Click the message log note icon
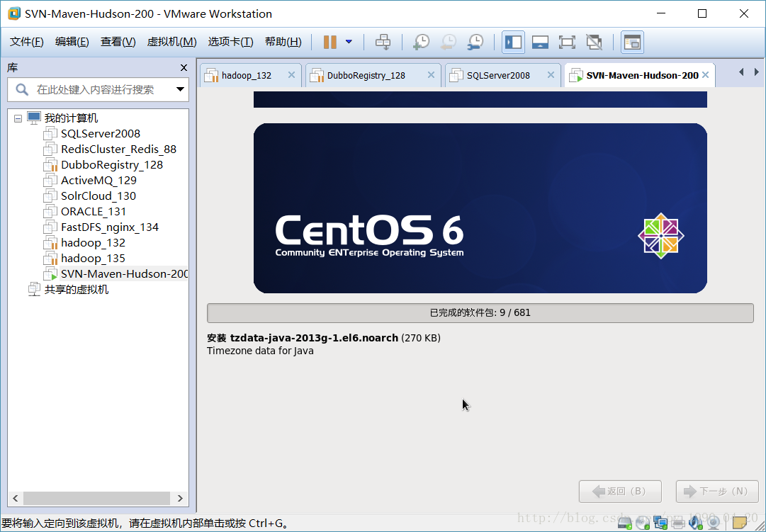766x532 pixels. click(x=740, y=523)
